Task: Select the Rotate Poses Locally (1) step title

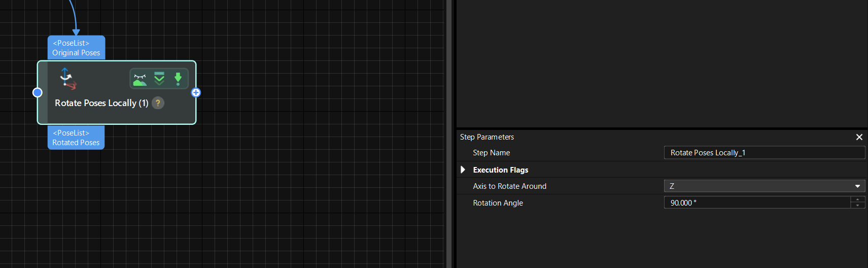Action: click(101, 103)
